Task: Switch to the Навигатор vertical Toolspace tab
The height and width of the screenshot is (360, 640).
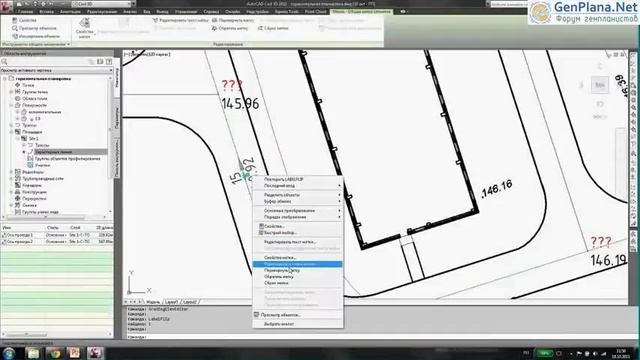Action: (x=116, y=78)
